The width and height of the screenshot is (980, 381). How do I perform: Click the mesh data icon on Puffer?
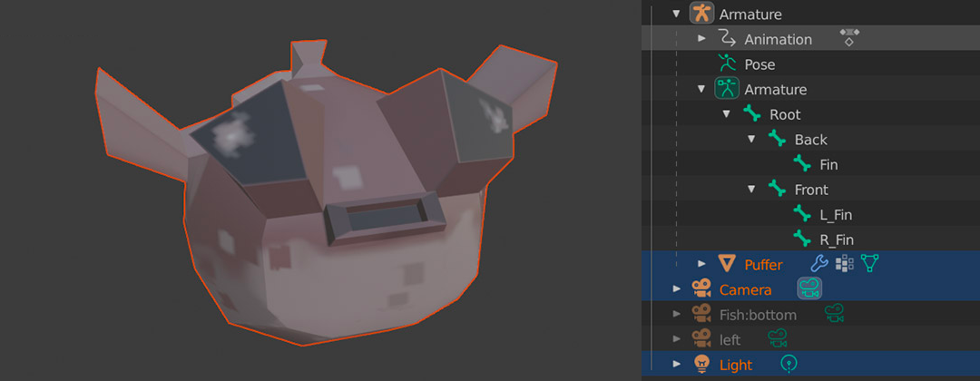[870, 264]
